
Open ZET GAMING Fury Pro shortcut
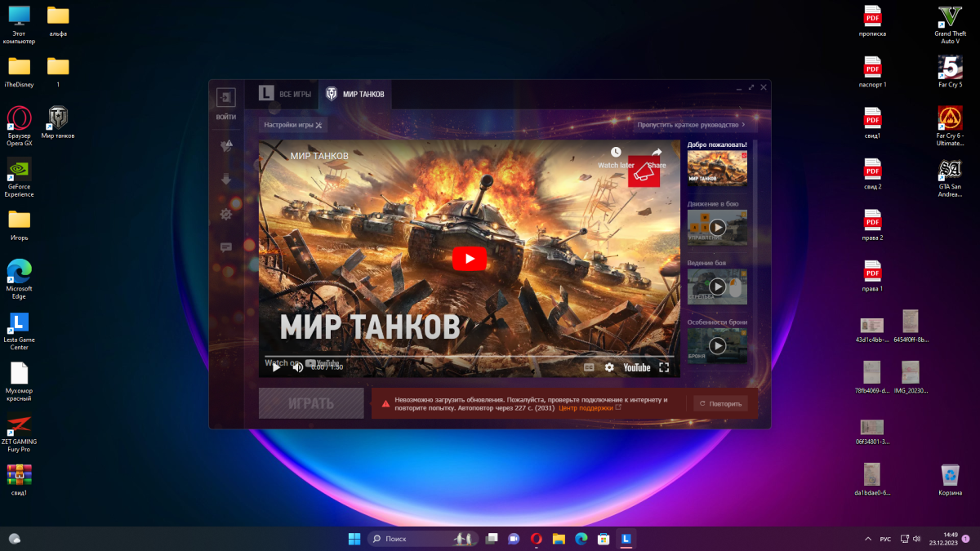[x=19, y=434]
